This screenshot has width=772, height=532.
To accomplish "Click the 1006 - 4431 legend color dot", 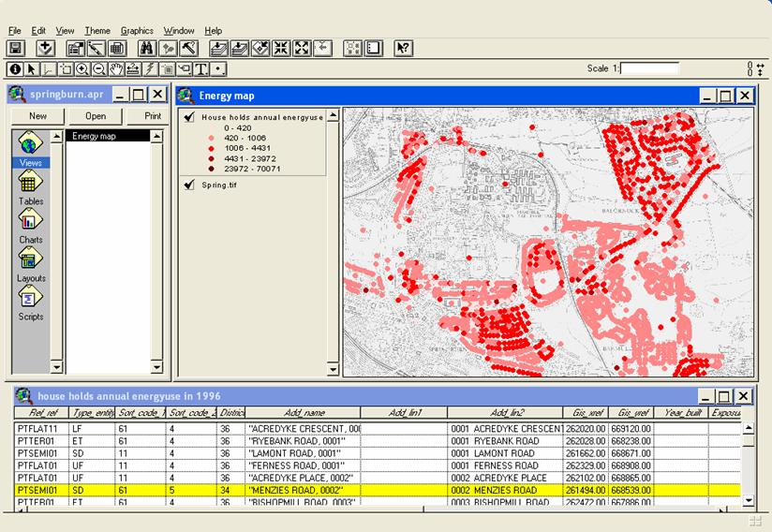I will tap(211, 148).
